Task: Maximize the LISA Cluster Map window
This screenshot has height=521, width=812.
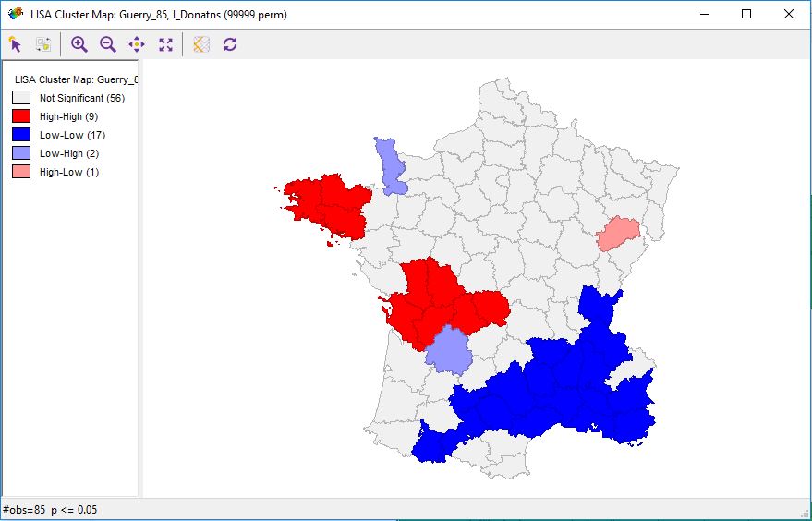Action: tap(746, 14)
